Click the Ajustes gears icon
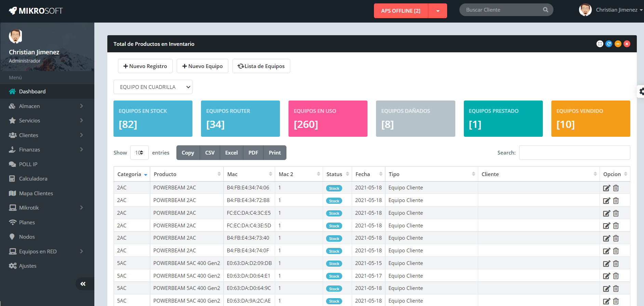644x306 pixels. 13,266
